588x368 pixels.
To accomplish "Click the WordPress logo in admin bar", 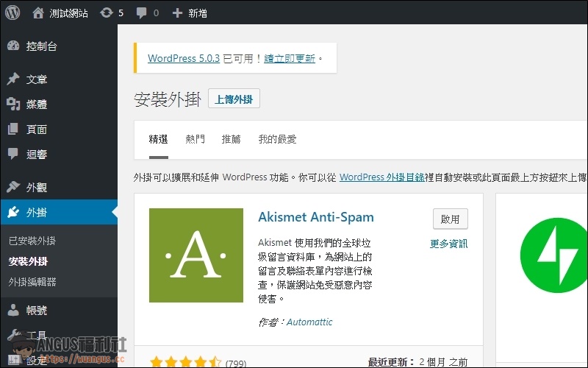I will [x=12, y=13].
